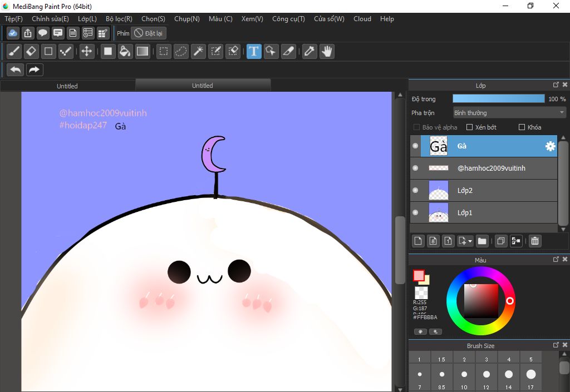
Task: Select the Magic Wand tool
Action: pos(199,51)
